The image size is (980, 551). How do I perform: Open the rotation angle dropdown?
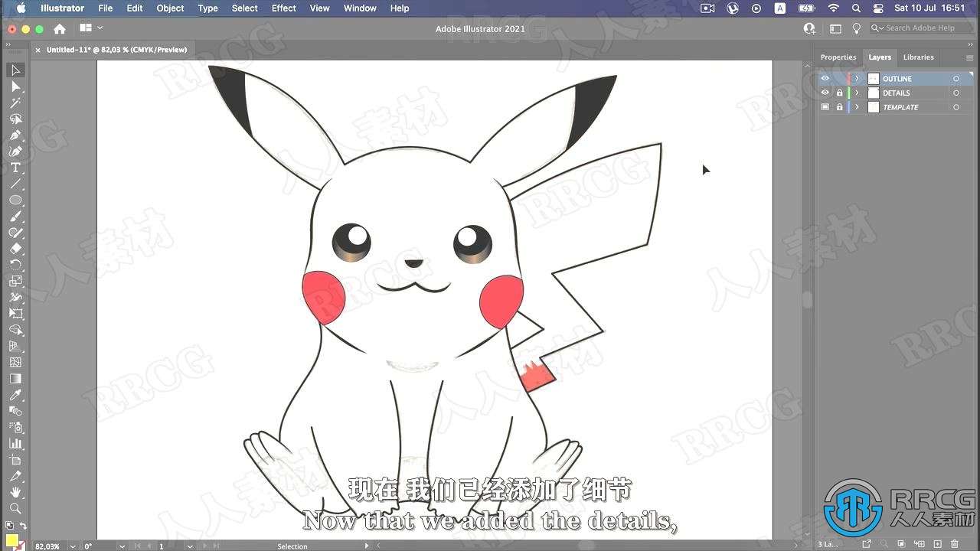tap(123, 546)
